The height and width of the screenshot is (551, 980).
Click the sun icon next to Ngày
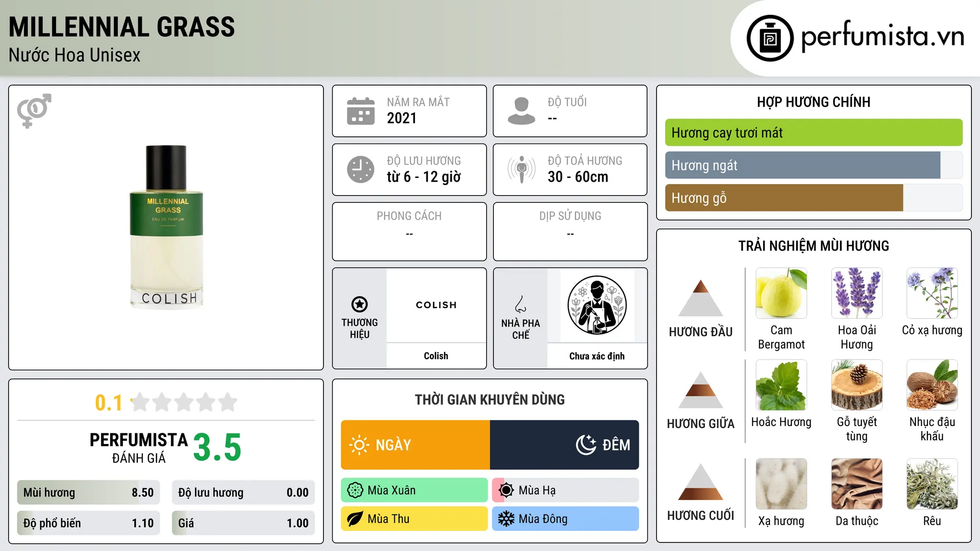point(359,445)
